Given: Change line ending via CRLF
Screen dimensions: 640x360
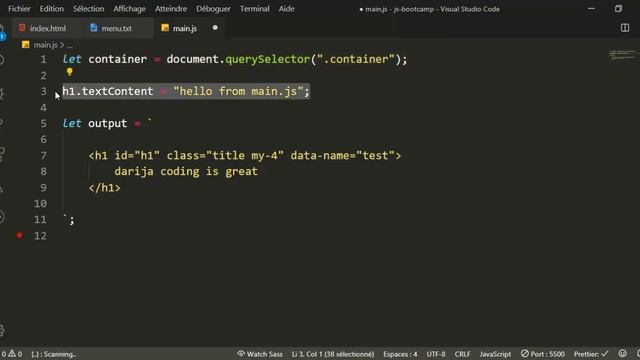Looking at the screenshot, I should (462, 354).
